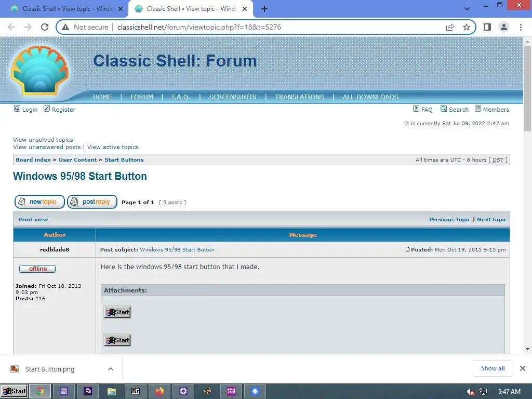This screenshot has height=399, width=532.
Task: Click author name redblade8
Action: [x=55, y=250]
